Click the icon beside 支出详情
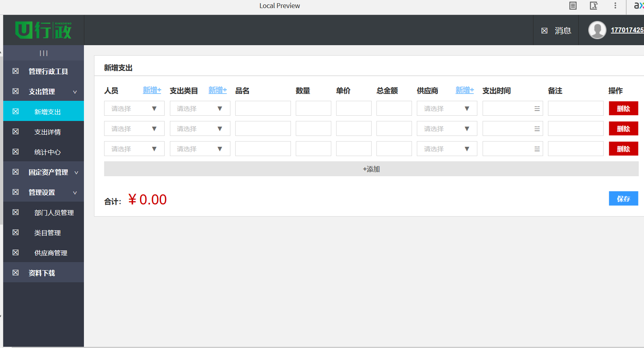644x348 pixels. click(16, 131)
